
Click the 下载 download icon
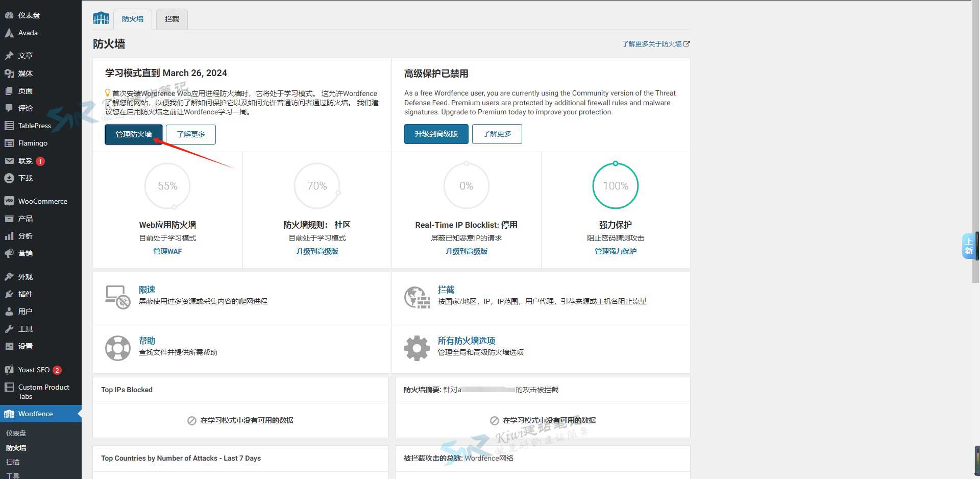point(9,178)
